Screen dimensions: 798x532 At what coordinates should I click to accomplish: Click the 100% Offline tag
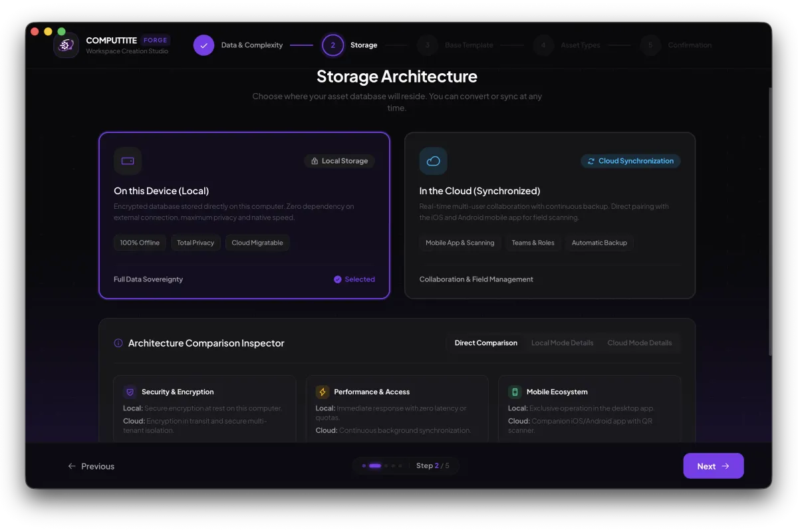(140, 243)
